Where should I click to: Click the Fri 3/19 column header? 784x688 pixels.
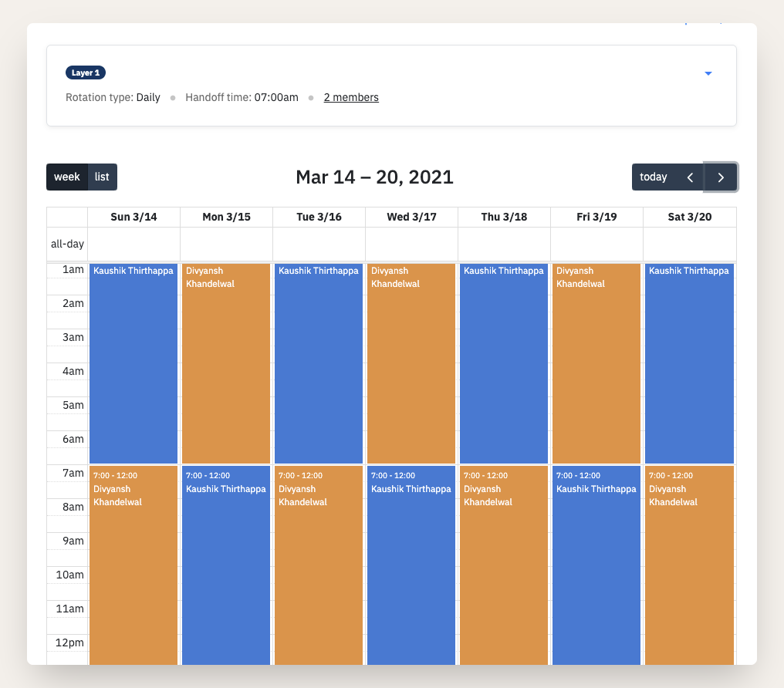(596, 217)
